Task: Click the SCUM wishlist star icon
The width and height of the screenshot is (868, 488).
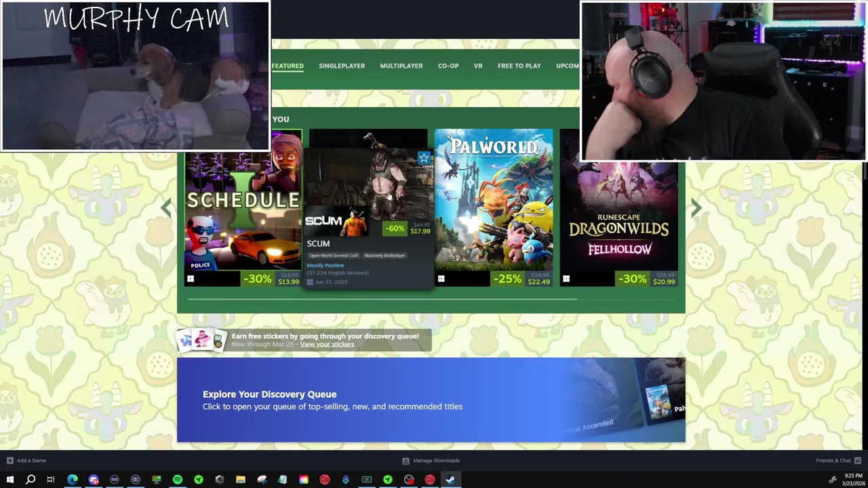Action: click(424, 159)
